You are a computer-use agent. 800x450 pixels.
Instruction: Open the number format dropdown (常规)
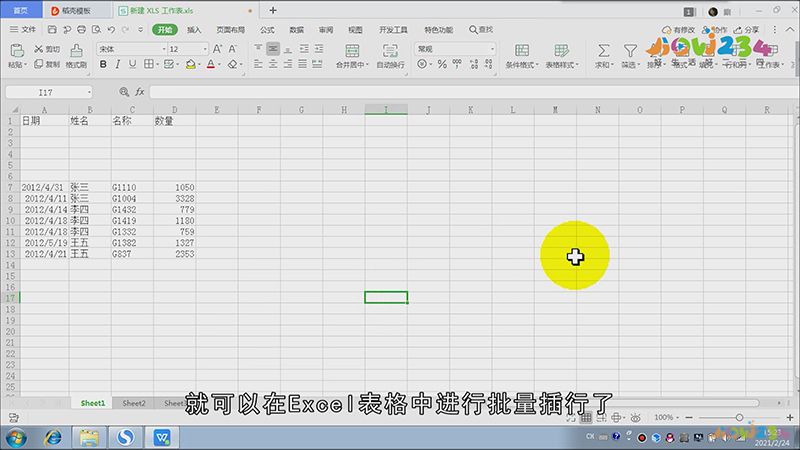[x=492, y=49]
